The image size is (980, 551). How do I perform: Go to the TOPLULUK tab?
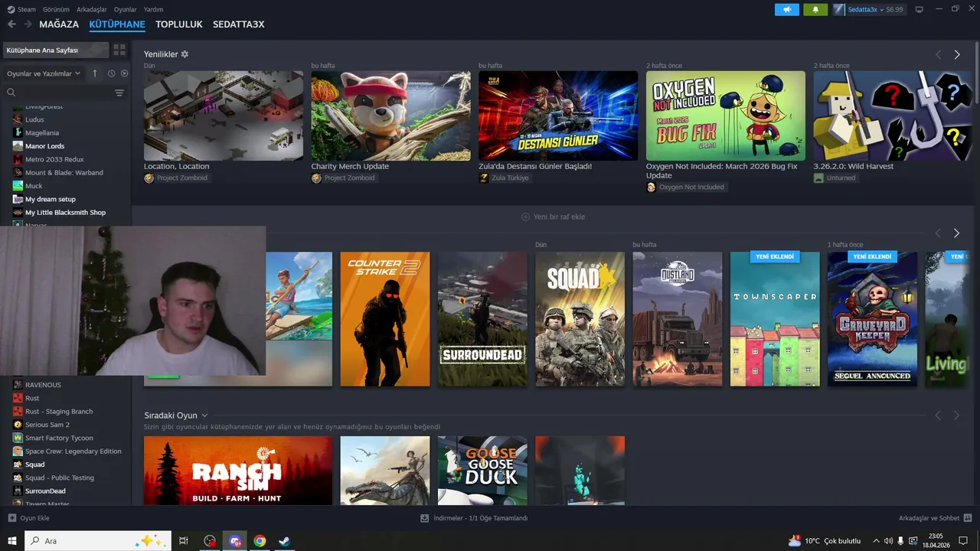[179, 24]
